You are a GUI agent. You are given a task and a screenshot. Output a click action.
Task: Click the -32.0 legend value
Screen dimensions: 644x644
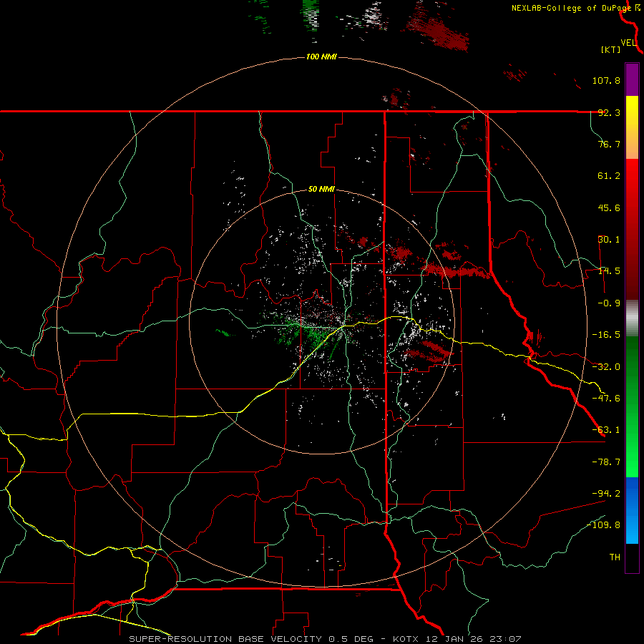(x=606, y=367)
